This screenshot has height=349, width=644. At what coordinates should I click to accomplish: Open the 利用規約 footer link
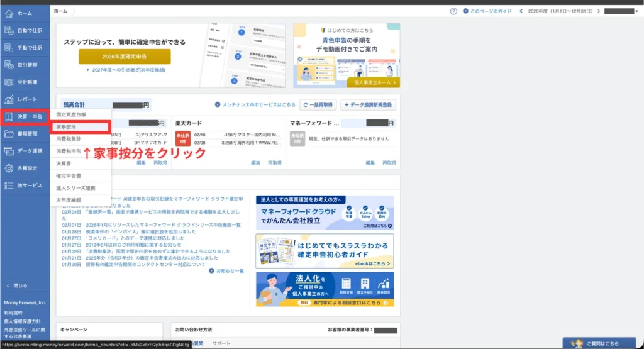13,313
